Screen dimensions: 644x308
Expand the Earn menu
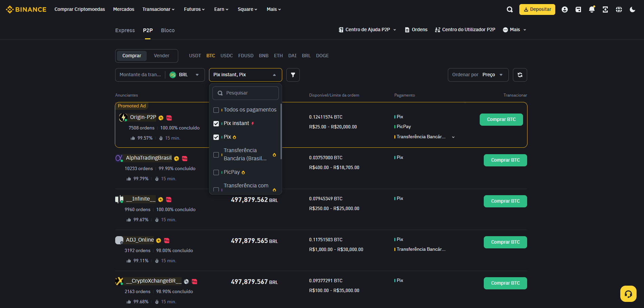click(221, 9)
